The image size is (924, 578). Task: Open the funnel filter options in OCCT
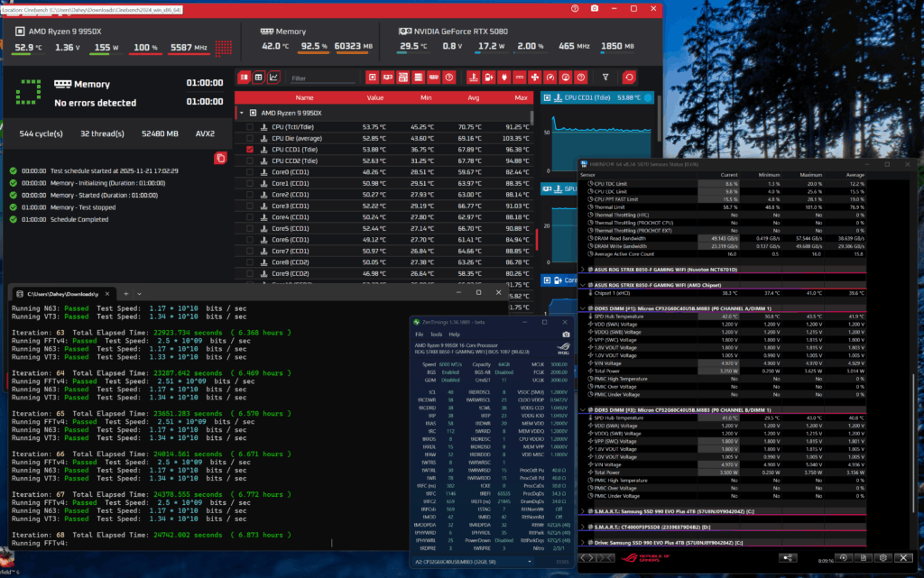click(x=605, y=78)
